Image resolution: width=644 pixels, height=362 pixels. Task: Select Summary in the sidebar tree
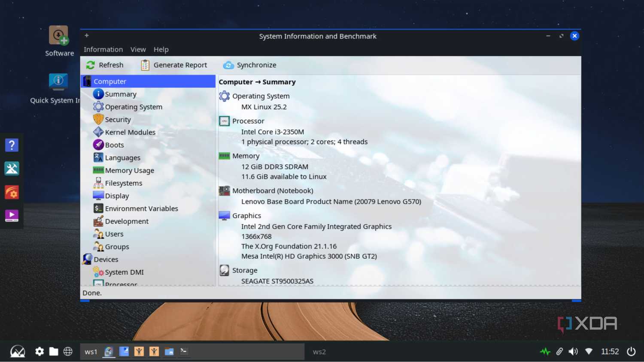(121, 94)
